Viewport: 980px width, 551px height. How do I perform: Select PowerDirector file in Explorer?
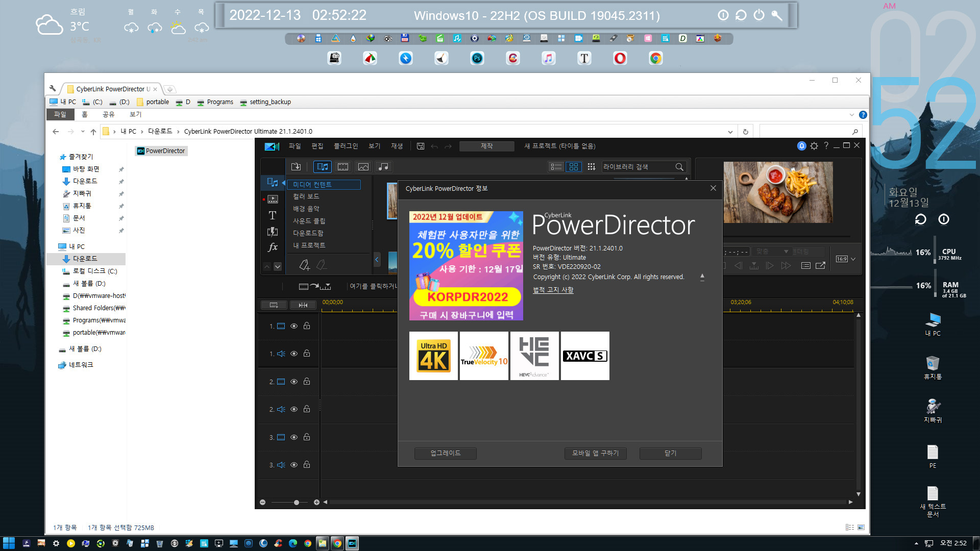161,151
